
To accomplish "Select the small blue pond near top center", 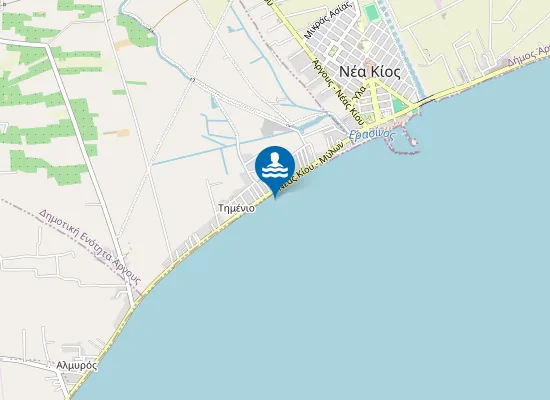I will click(x=233, y=29).
